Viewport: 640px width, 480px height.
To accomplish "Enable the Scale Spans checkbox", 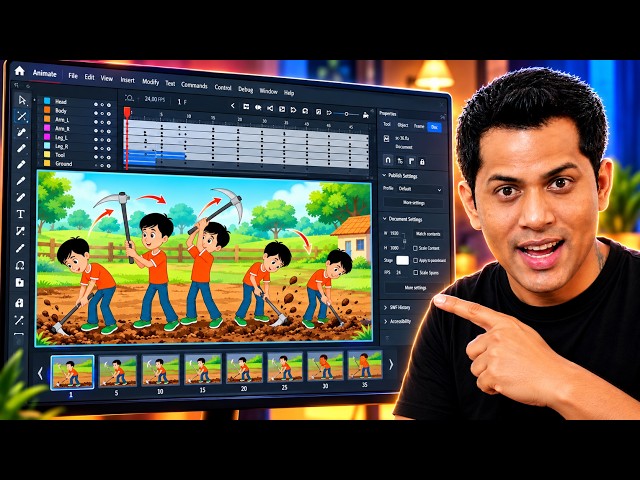I will coord(416,273).
